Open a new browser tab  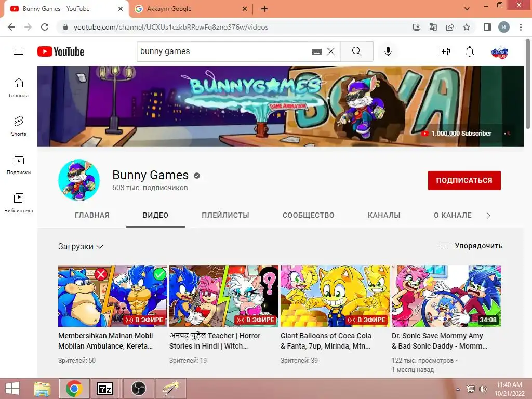coord(264,9)
